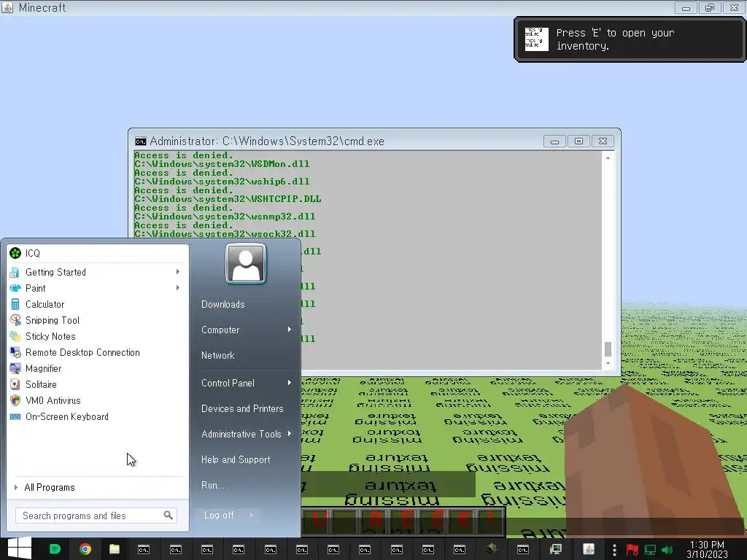
Task: Click the taskbar clock showing 1:30 PM
Action: pyautogui.click(x=708, y=549)
